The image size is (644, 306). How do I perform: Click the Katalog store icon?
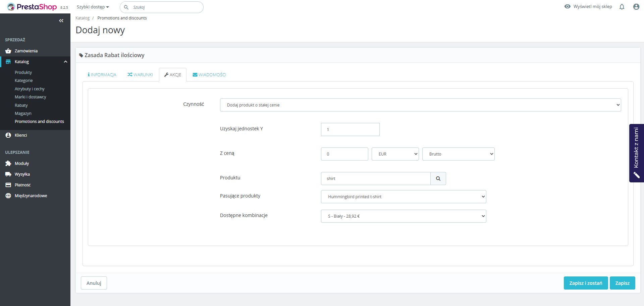[8, 62]
